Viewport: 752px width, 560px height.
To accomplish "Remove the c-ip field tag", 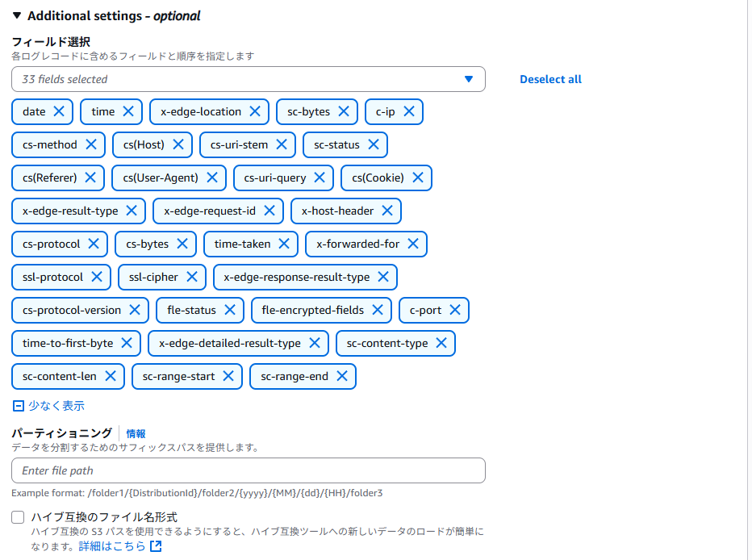I will click(409, 111).
